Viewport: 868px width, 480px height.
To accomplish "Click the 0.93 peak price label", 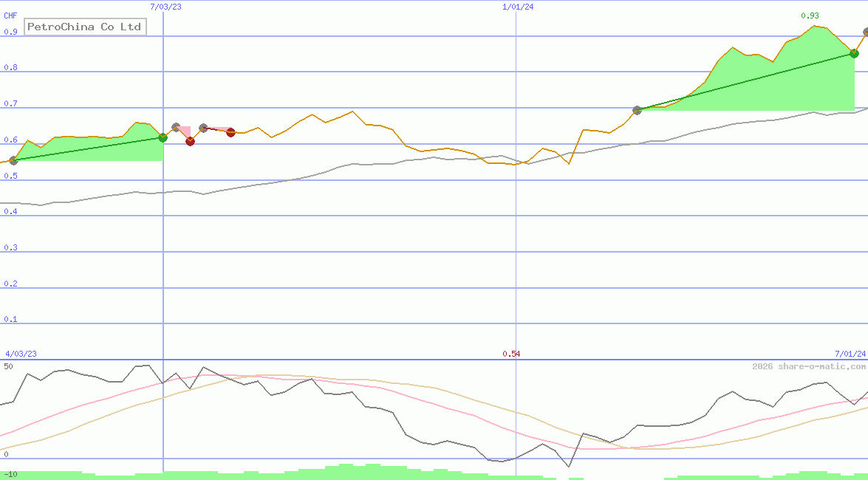I will [x=808, y=15].
